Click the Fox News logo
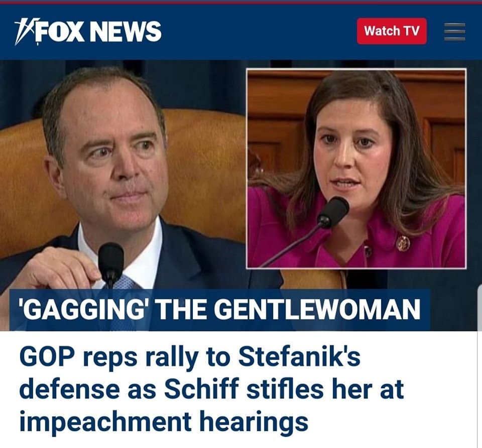482x448 pixels. pyautogui.click(x=88, y=31)
